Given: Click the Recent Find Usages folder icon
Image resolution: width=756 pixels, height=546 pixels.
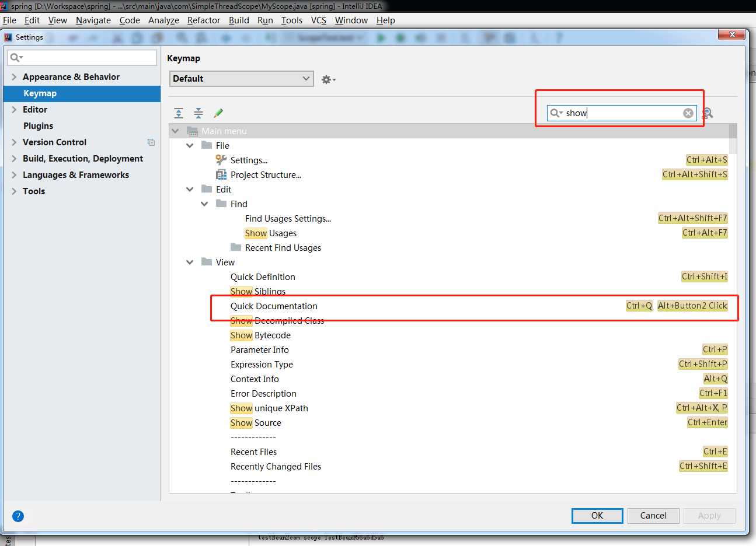Looking at the screenshot, I should click(236, 247).
